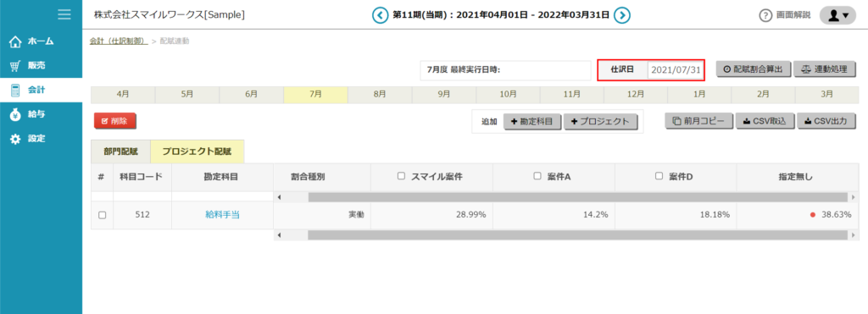Select the 11月 month tab
This screenshot has height=314, width=868.
(x=572, y=95)
